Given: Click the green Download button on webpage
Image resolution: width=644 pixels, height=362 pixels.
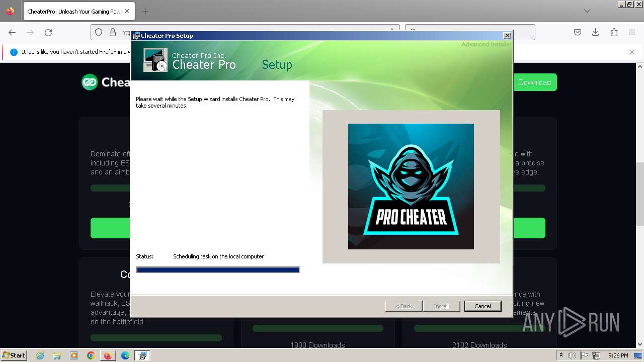Looking at the screenshot, I should 534,82.
